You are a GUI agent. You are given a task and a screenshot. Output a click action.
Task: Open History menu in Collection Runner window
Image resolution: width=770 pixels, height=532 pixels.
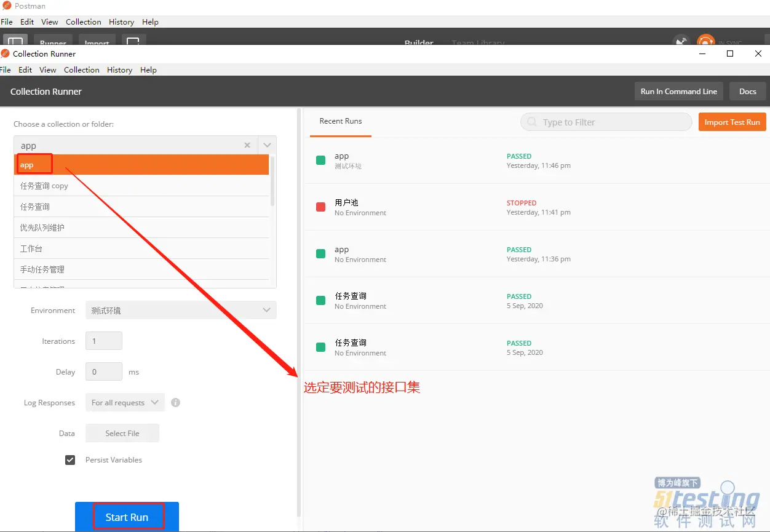point(119,69)
